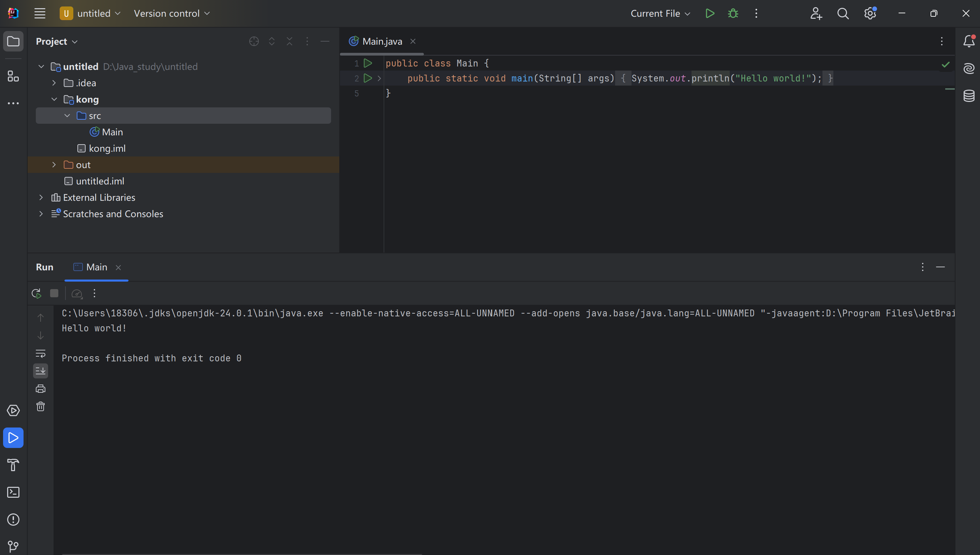The width and height of the screenshot is (980, 555).
Task: Collapse the untitled root node
Action: 41,67
